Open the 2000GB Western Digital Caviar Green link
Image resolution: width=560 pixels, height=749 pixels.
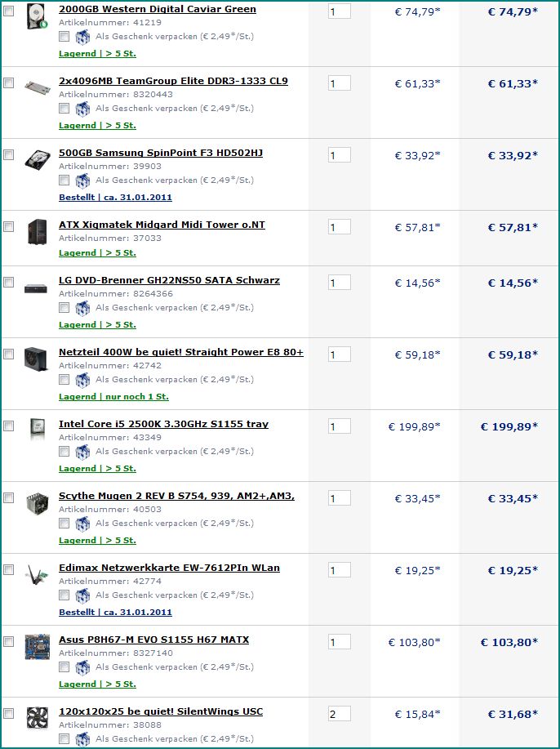coord(158,9)
